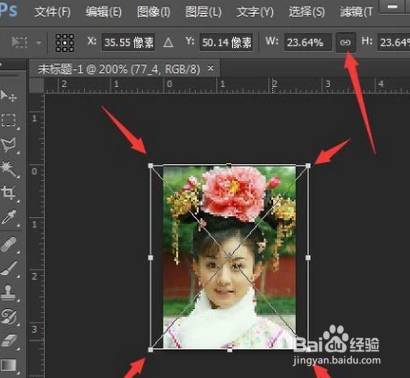Select the Clone Stamp tool

point(8,293)
